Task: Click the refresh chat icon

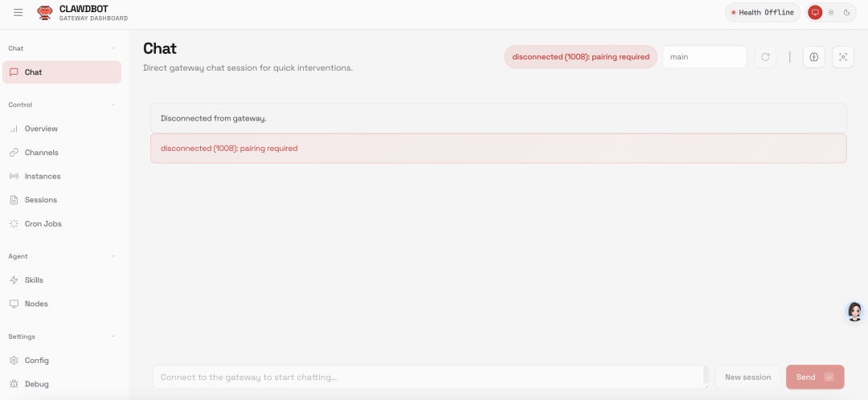Action: pos(765,57)
